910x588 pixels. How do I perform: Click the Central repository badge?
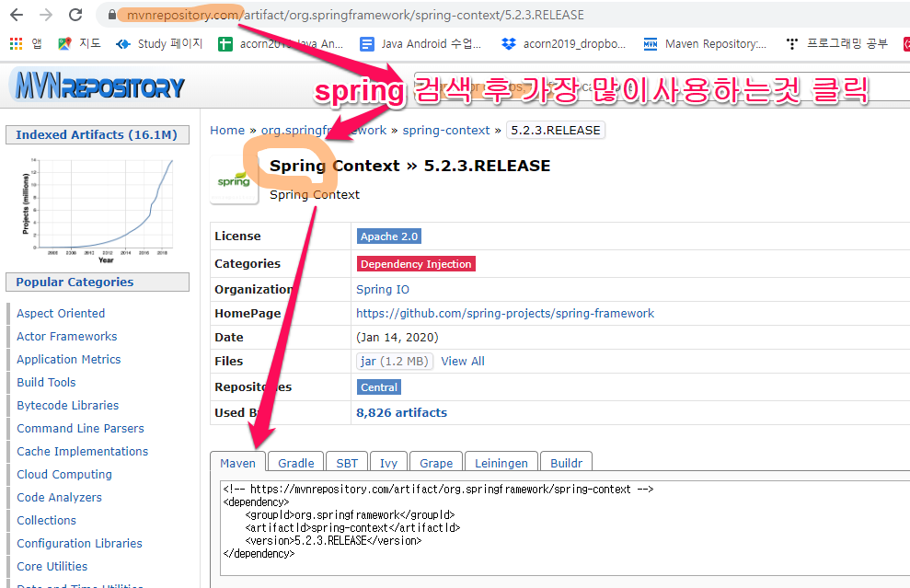click(x=379, y=387)
